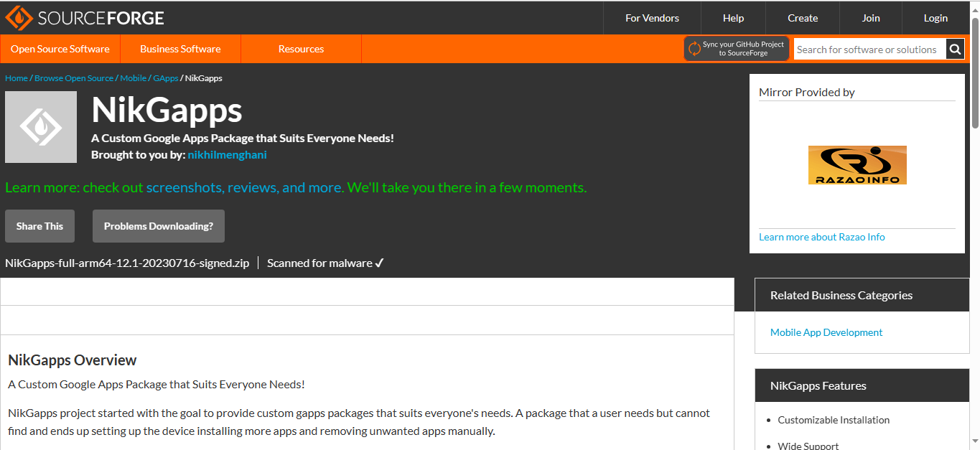980x450 pixels.
Task: Open Mobile App Development category link
Action: coord(826,332)
